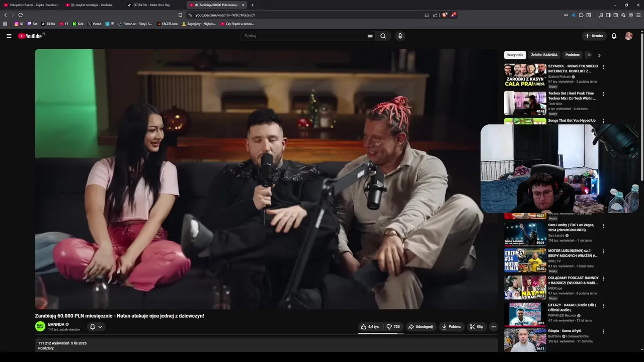Open Sara Landry EDC Las Vegas title

click(571, 227)
